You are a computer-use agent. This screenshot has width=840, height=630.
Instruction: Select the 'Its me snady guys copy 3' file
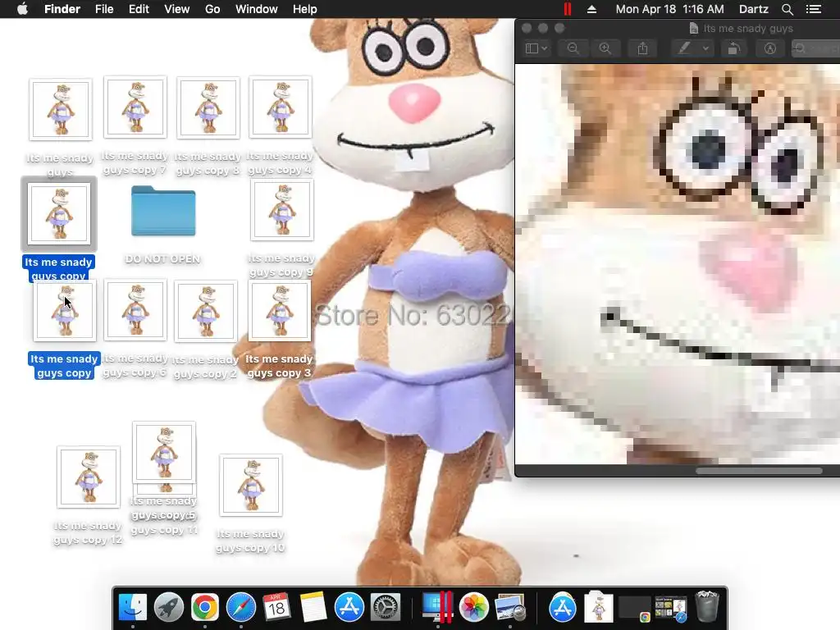click(x=280, y=310)
